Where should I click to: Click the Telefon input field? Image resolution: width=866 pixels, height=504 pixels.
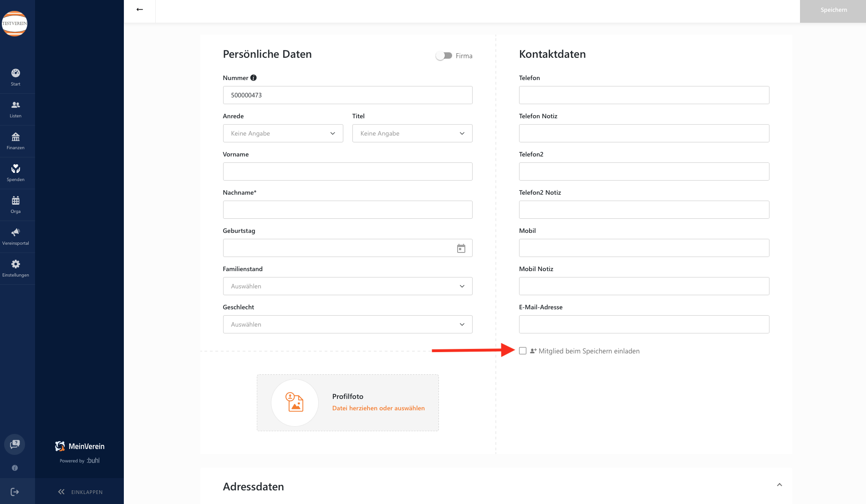(644, 95)
